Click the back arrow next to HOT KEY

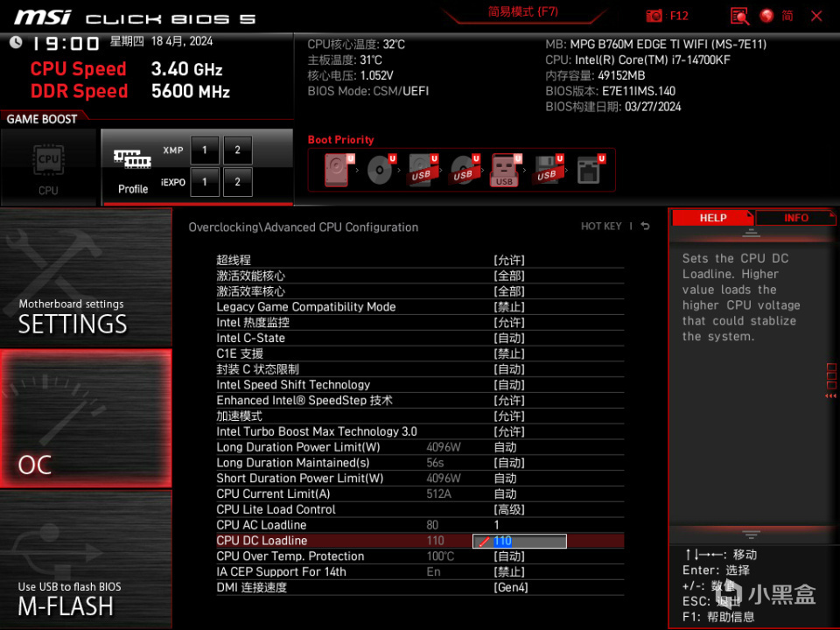(x=646, y=226)
